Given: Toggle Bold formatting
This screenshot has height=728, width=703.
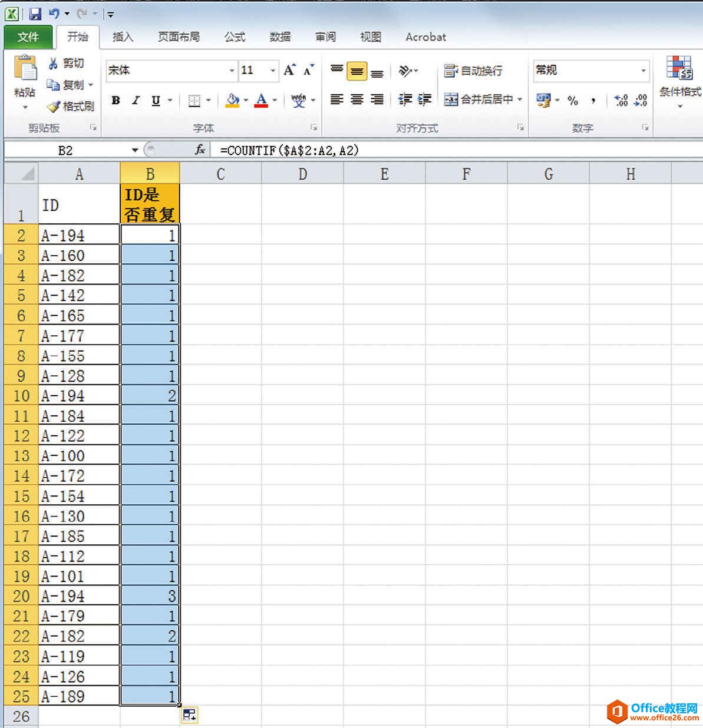Looking at the screenshot, I should coord(116,101).
